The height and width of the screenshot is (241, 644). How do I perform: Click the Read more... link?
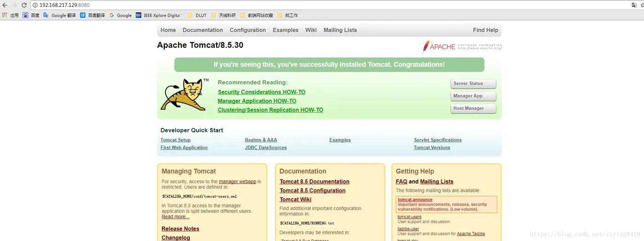point(175,217)
